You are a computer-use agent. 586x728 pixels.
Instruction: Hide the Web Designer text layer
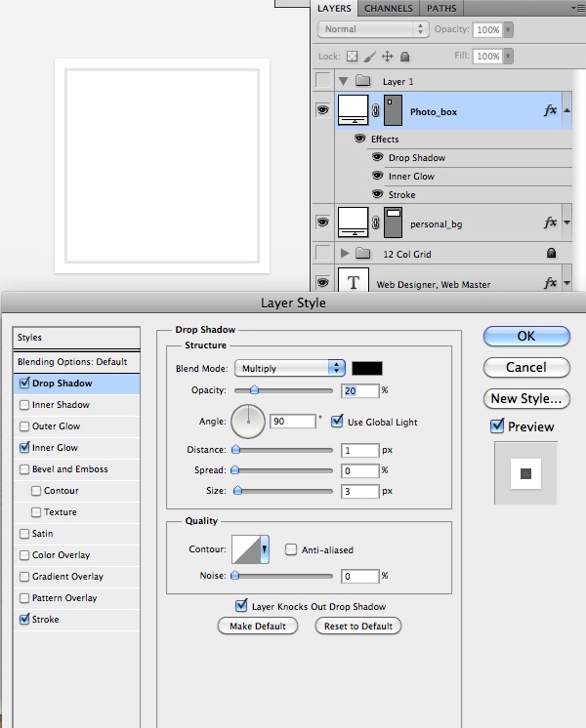point(323,282)
